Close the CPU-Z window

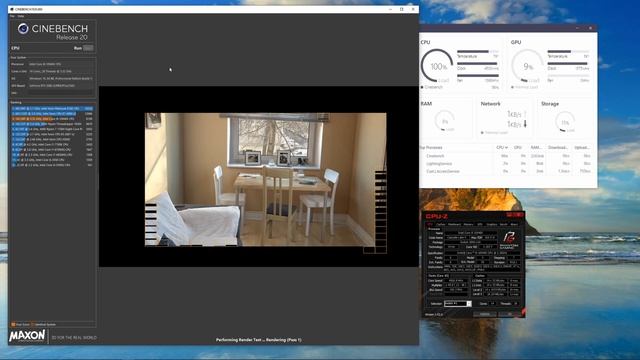coord(520,214)
